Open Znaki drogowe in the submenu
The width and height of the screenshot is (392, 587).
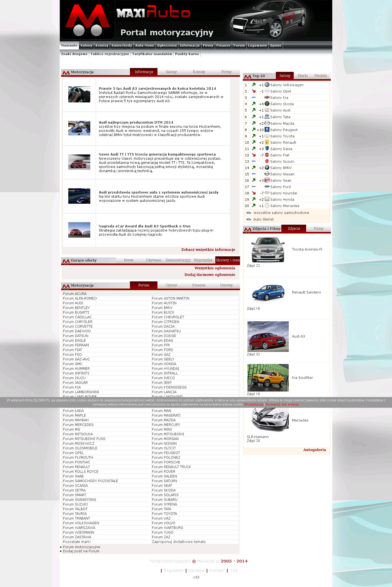[74, 54]
